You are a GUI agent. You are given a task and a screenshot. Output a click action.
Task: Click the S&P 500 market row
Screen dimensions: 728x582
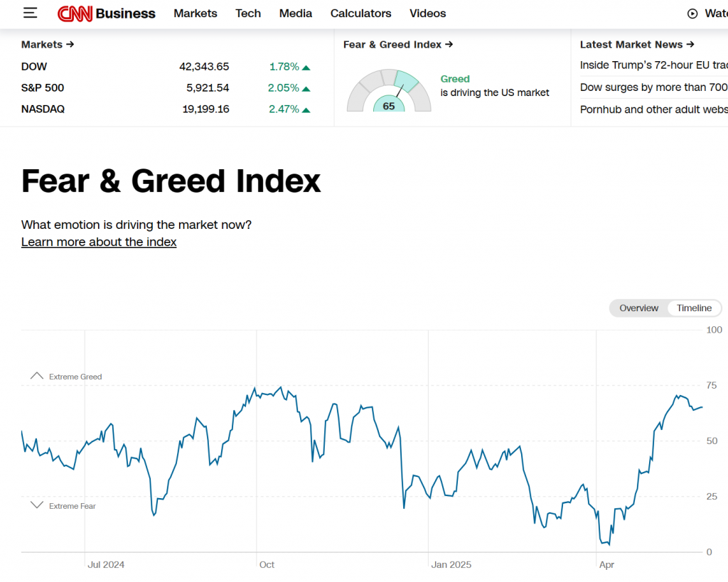(x=166, y=88)
